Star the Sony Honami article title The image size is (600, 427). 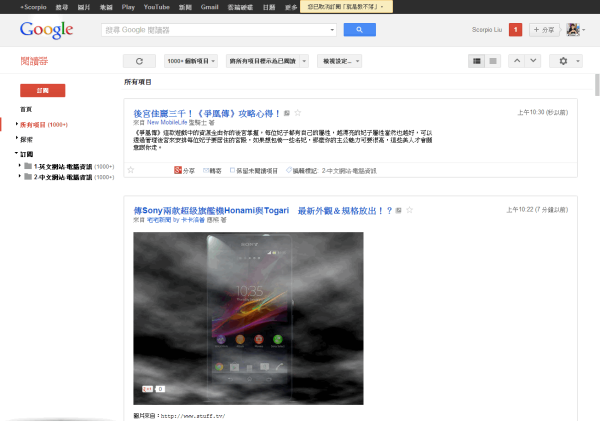[409, 210]
